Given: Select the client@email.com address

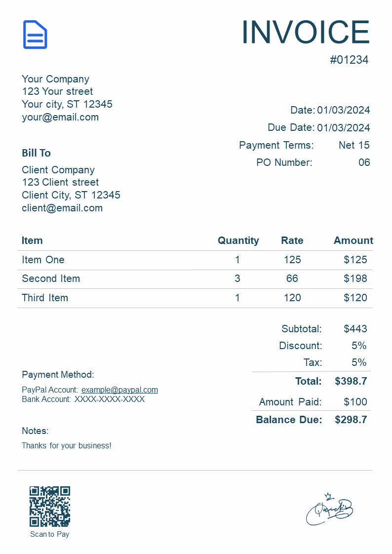Looking at the screenshot, I should [x=62, y=208].
